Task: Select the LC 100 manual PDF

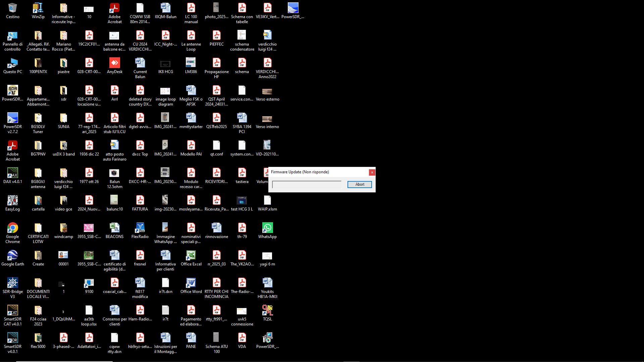Action: 191,13
